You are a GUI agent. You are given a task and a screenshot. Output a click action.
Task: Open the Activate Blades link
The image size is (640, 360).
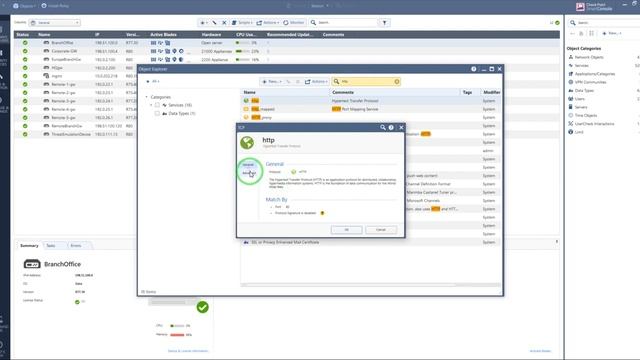click(x=540, y=351)
